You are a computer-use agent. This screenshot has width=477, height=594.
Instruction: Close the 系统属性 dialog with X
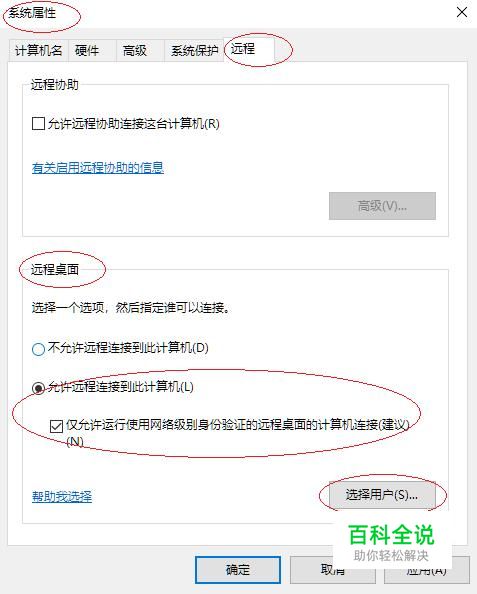461,12
